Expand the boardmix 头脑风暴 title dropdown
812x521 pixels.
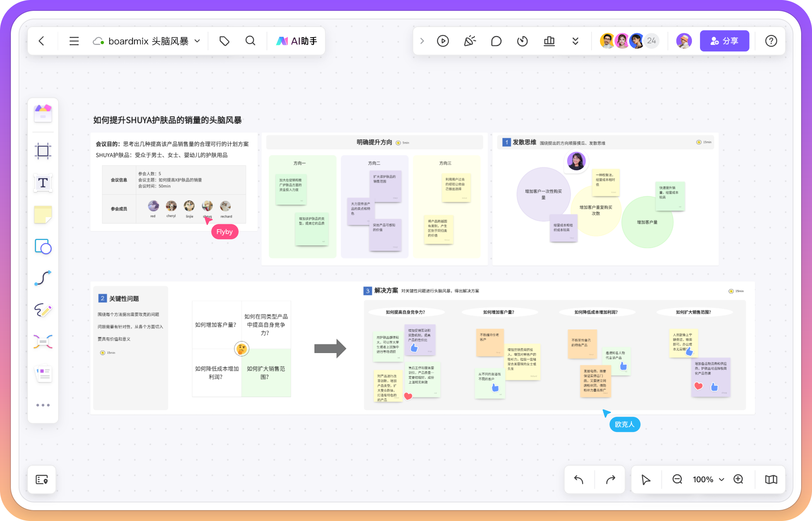click(x=197, y=41)
